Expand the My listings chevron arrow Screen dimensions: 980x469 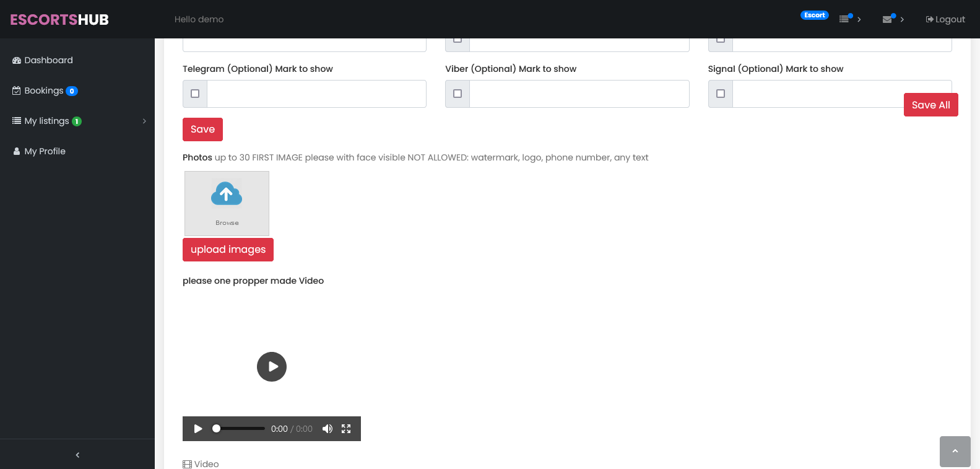click(x=144, y=121)
